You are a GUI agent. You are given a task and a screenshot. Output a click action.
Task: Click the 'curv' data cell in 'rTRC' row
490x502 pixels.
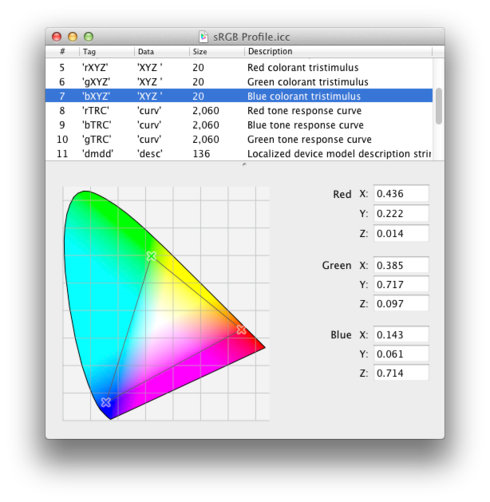(149, 111)
